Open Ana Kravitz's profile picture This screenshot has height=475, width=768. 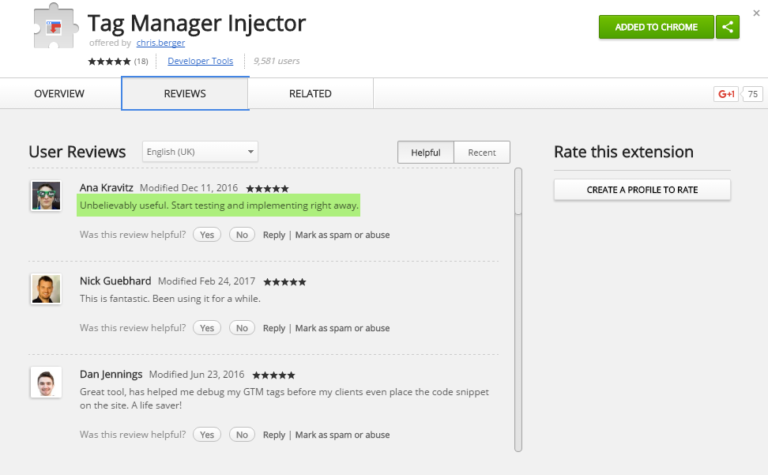tap(46, 195)
